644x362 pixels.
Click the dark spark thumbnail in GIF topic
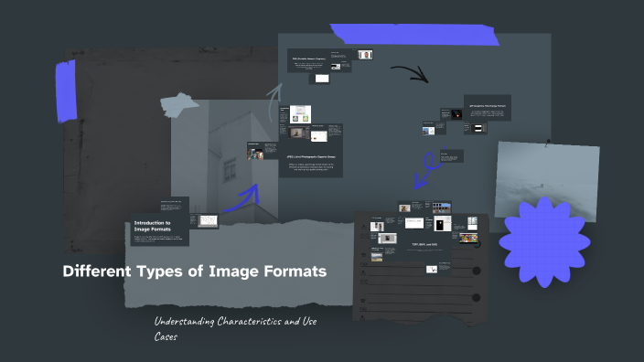tap(456, 114)
